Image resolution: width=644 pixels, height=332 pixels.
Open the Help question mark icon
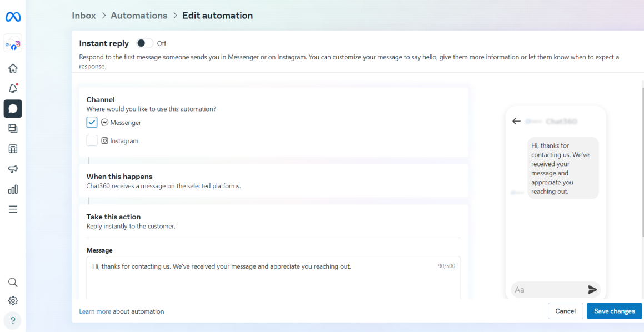(13, 321)
